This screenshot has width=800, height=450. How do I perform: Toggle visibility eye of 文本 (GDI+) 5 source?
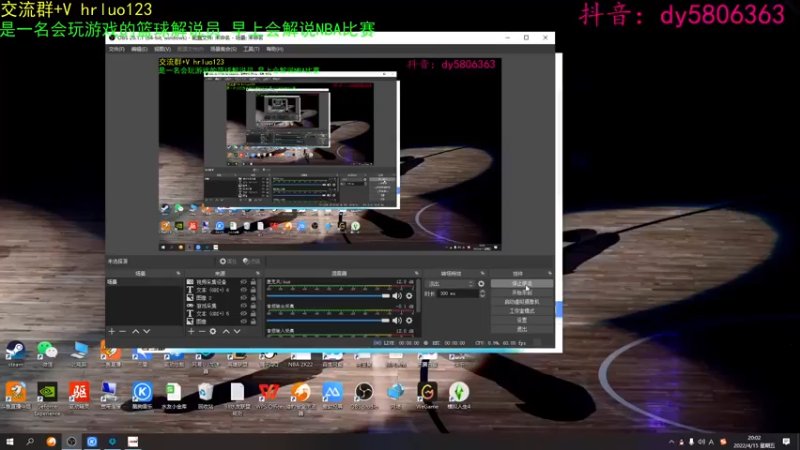[x=243, y=313]
